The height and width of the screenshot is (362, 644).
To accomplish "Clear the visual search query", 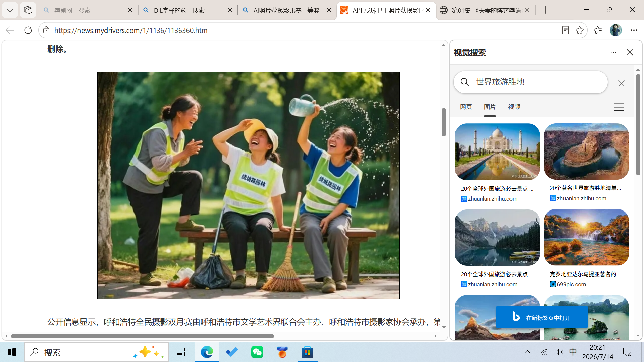I will (x=621, y=83).
